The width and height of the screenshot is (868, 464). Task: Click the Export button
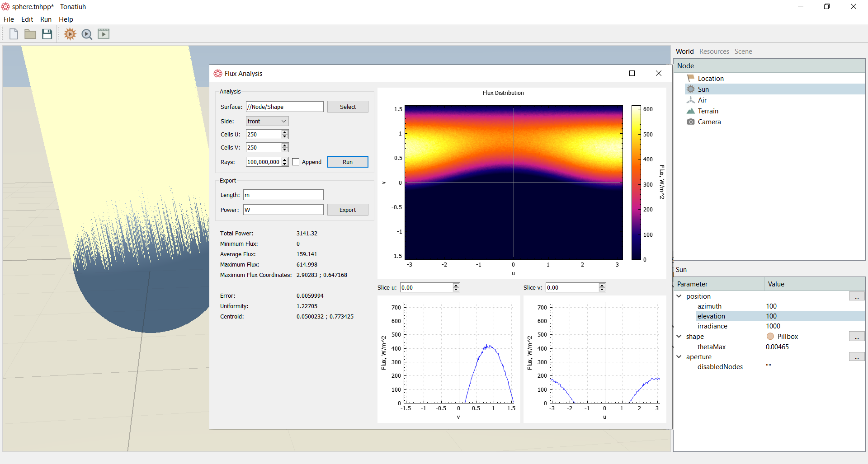click(x=348, y=210)
